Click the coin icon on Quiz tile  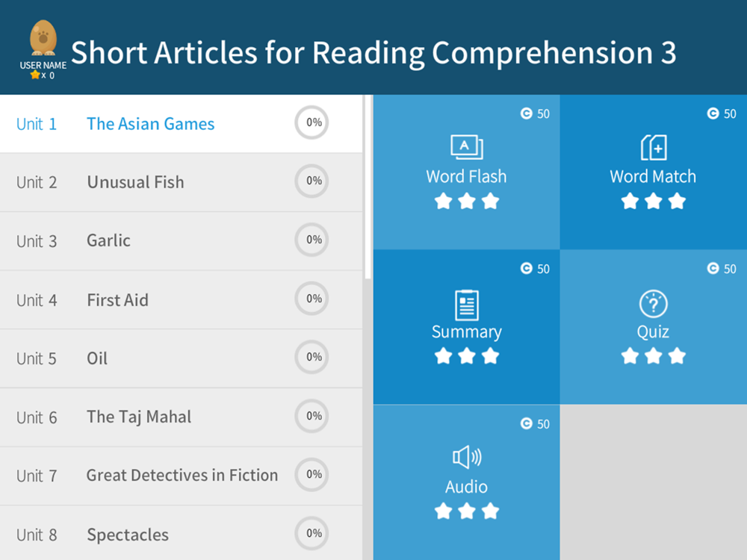pyautogui.click(x=713, y=269)
